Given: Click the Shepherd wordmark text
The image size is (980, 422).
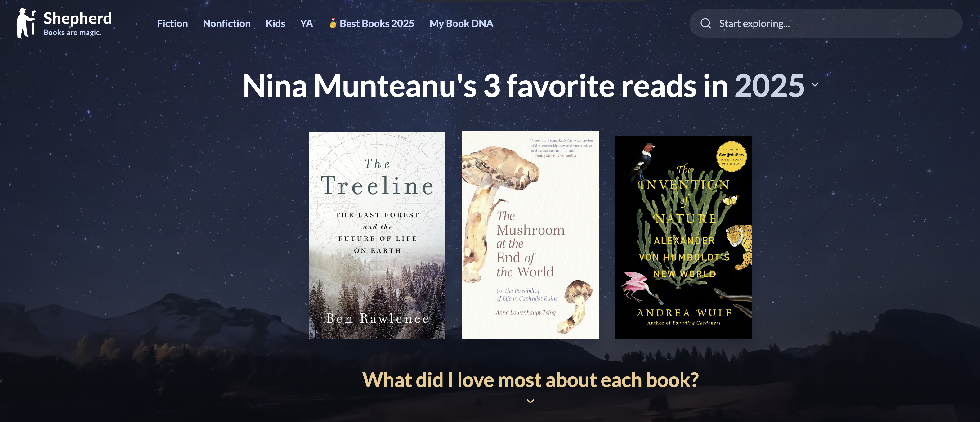Looking at the screenshot, I should (x=78, y=18).
